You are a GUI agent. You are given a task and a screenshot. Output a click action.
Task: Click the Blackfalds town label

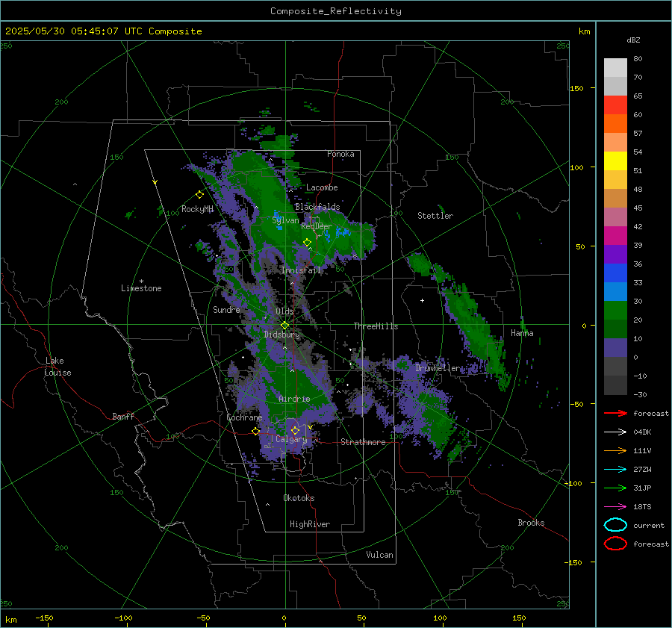pos(317,207)
